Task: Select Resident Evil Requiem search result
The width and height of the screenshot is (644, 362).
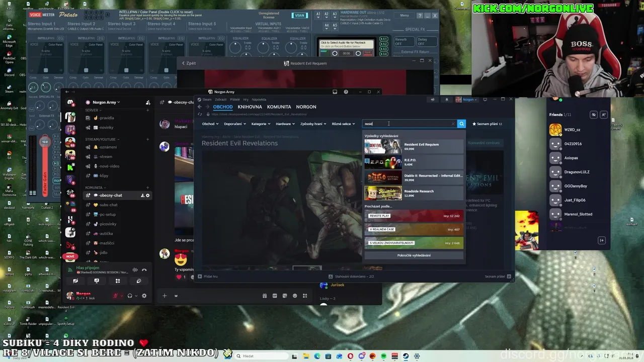Action: coord(414,146)
